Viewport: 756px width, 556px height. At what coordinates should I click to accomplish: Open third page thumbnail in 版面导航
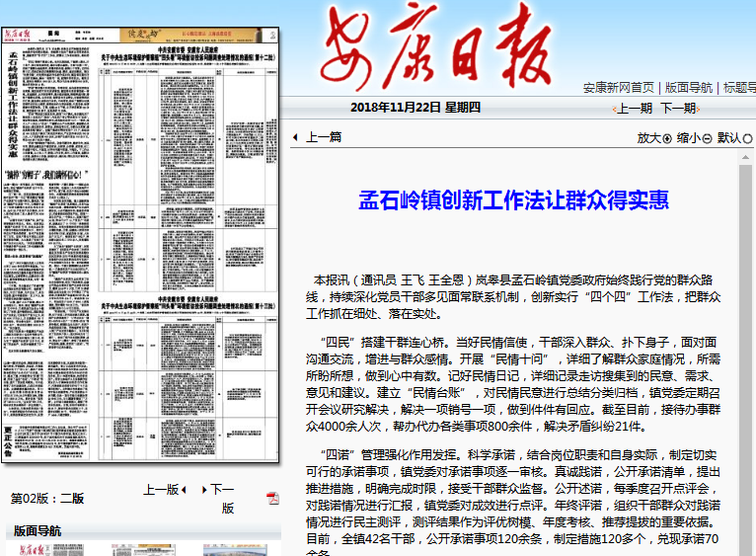pyautogui.click(x=235, y=550)
